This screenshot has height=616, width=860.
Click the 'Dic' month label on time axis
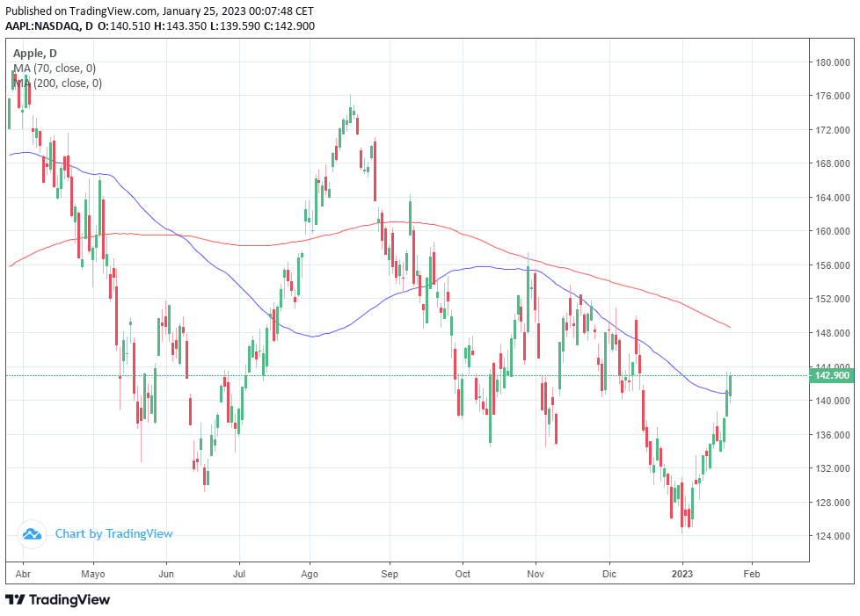coord(609,574)
